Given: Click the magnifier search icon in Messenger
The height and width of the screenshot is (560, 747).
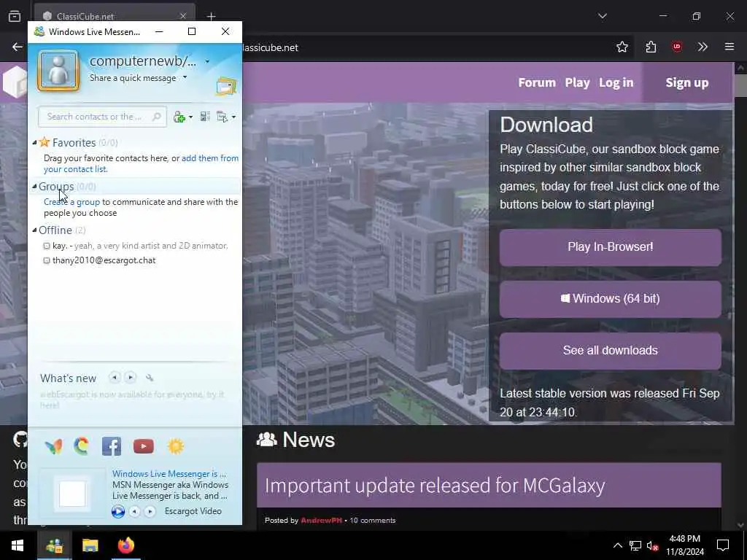Looking at the screenshot, I should [156, 117].
